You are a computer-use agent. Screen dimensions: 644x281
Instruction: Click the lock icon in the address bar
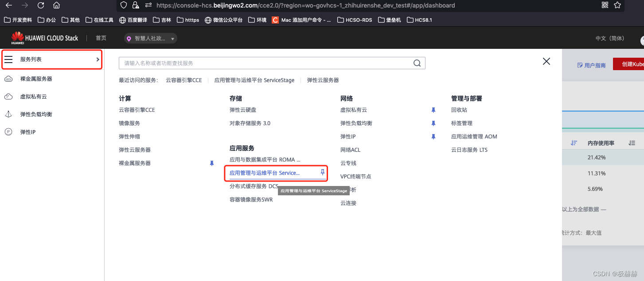coord(136,5)
